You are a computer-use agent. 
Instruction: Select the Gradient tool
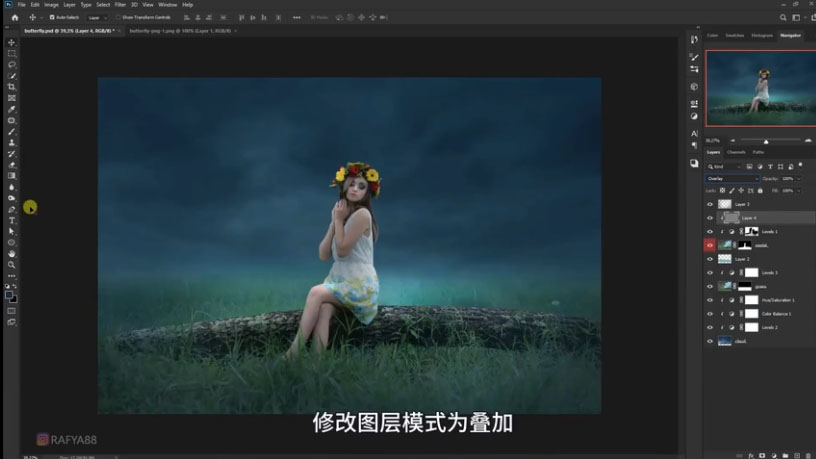click(x=11, y=176)
